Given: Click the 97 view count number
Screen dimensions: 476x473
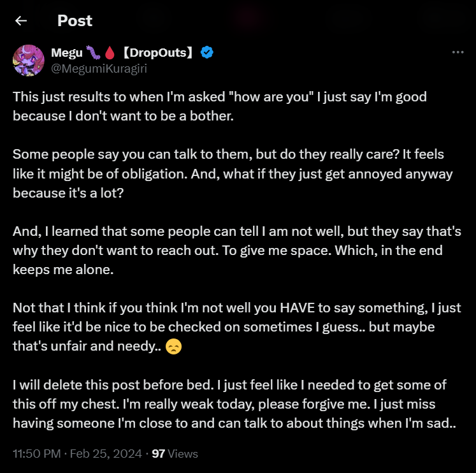Looking at the screenshot, I should [158, 454].
